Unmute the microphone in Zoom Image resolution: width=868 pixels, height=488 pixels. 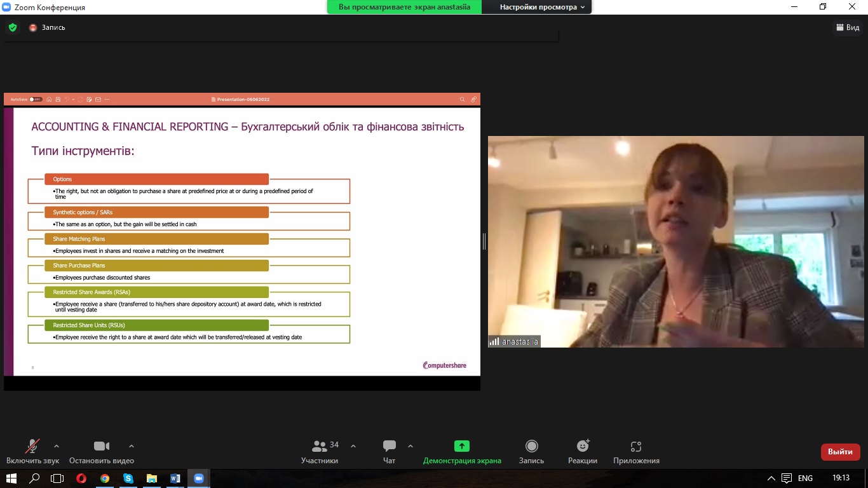(32, 451)
